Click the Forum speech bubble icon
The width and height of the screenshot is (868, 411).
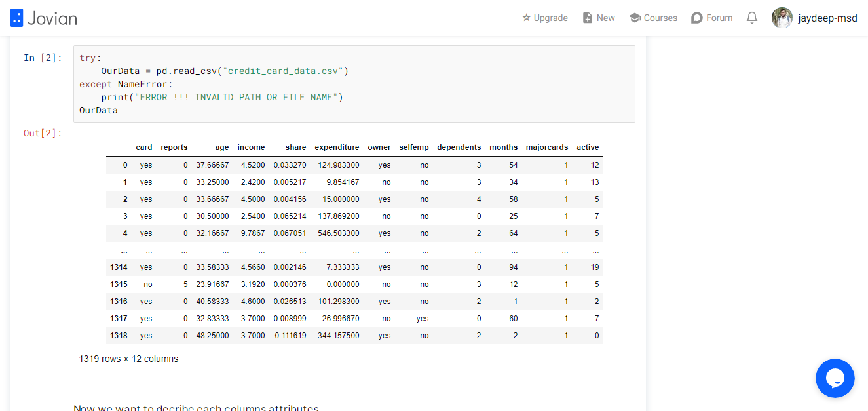tap(697, 18)
